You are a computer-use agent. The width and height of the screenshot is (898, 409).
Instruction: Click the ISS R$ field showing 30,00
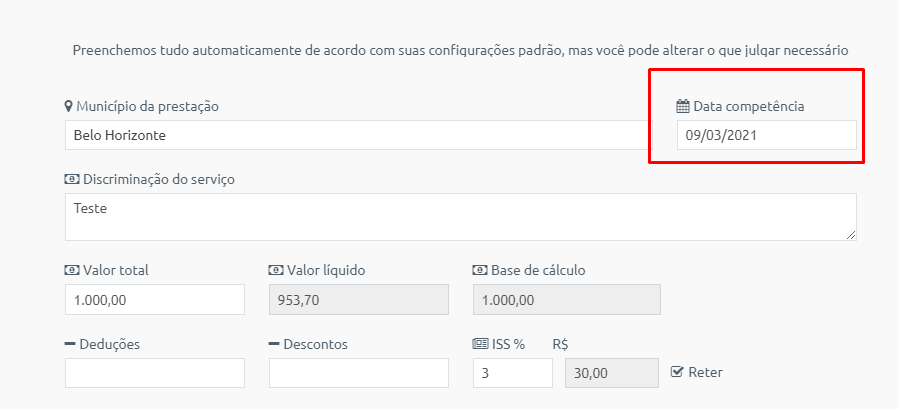pyautogui.click(x=612, y=373)
